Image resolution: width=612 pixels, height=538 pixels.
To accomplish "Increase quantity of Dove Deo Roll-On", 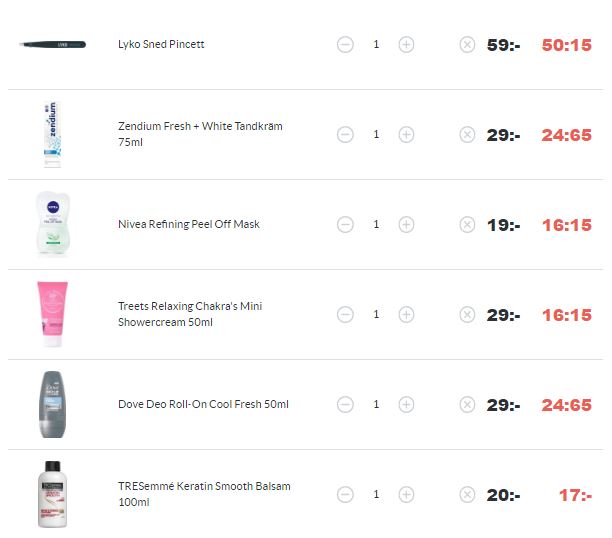I will pyautogui.click(x=406, y=404).
